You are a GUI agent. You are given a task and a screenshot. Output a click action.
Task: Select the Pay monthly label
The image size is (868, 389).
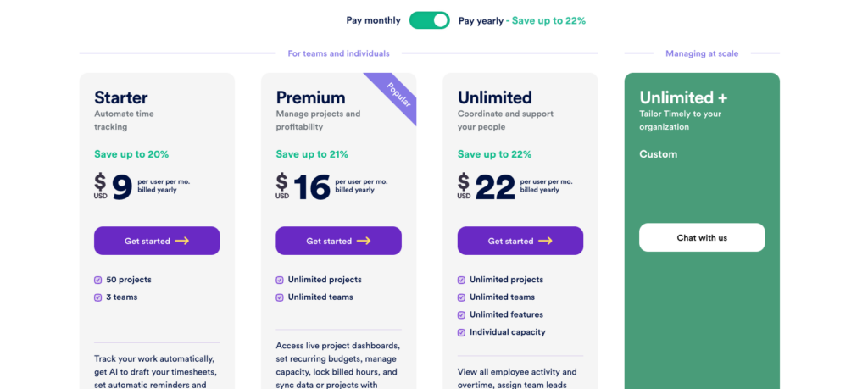373,20
